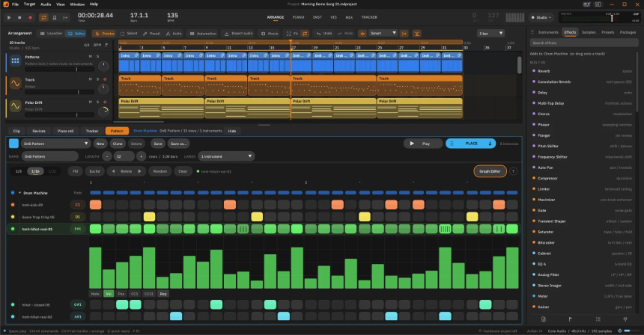Click the Polar Drift track pan knob
Screen dimensions: 644x335
tap(104, 111)
